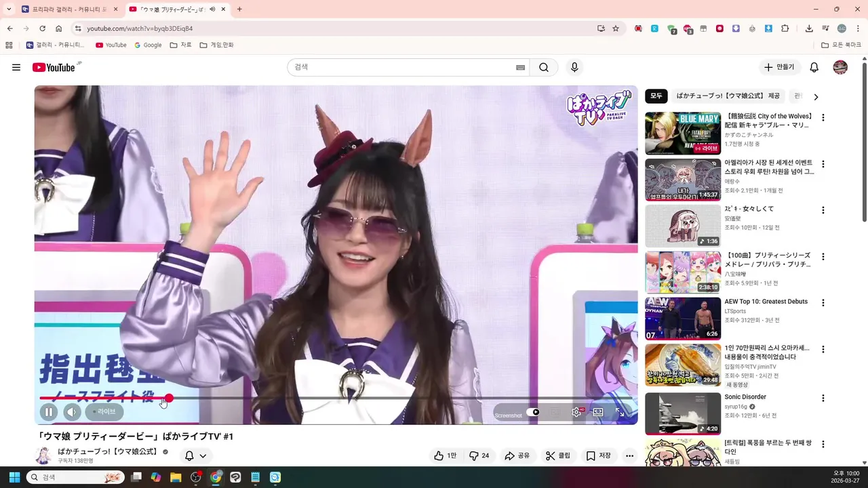The width and height of the screenshot is (868, 488).
Task: Switch to the 프리파라 갤러리 browser tab
Action: [x=68, y=9]
